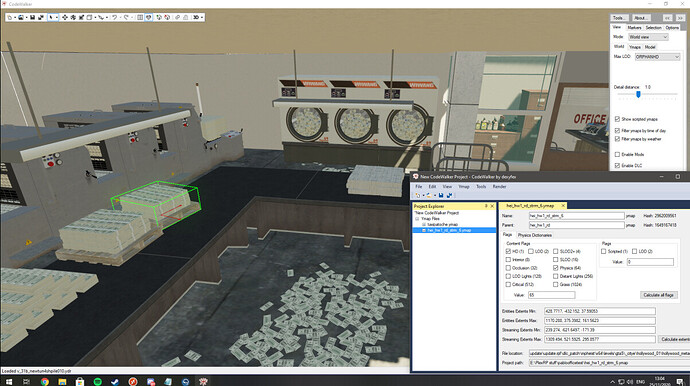Select the Move widget tool in toolbar
The image size is (690, 386).
(x=65, y=18)
